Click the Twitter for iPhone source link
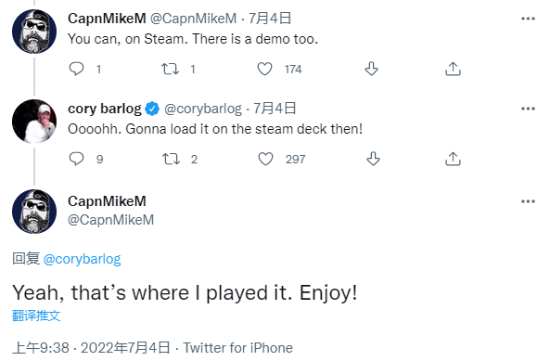Screen dimensions: 550x361 [238, 348]
